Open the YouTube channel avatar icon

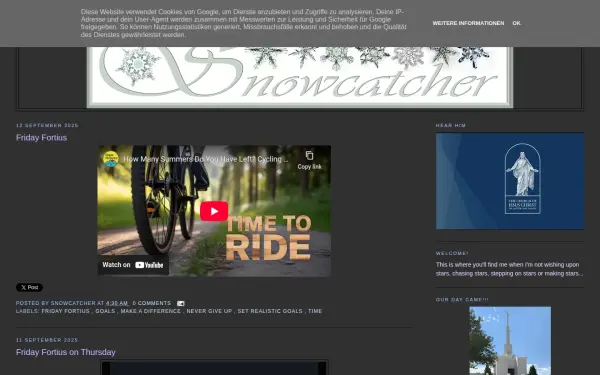click(111, 159)
